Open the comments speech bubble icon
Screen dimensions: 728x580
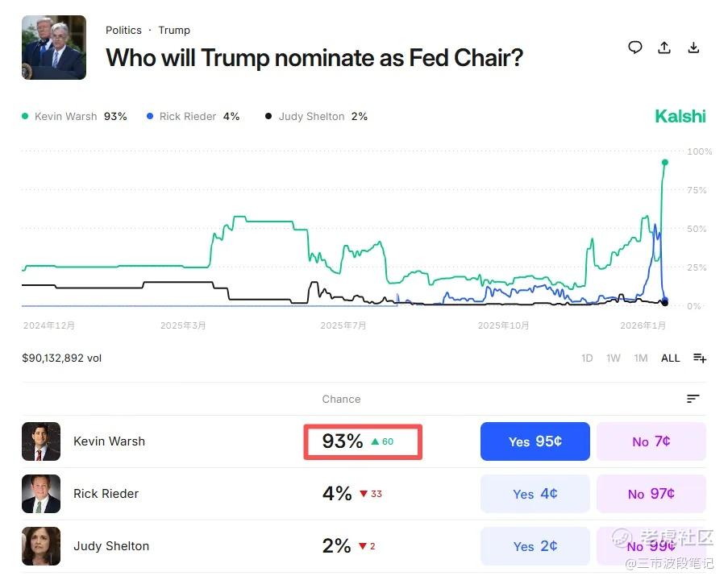(635, 48)
